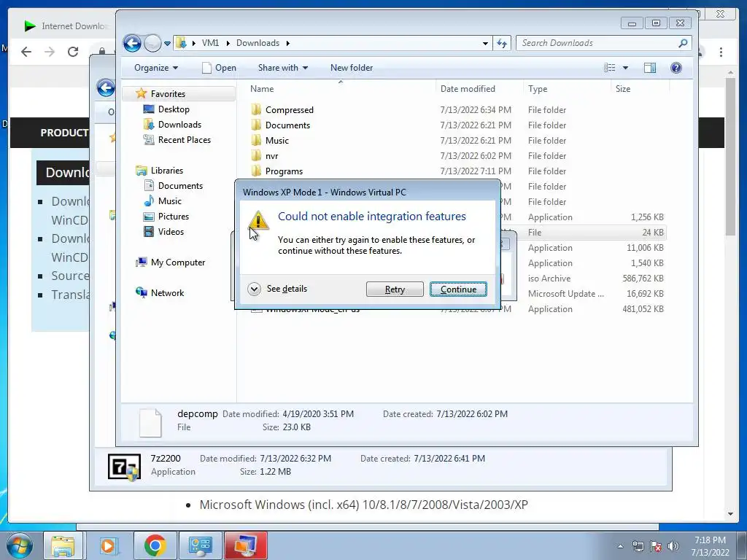Select the Programs folder
747x560 pixels.
284,171
